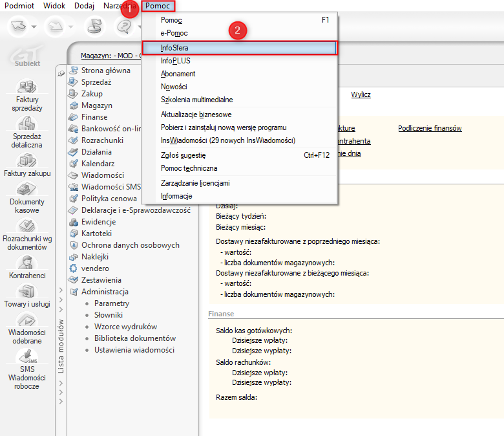Select InfoSfera from the Pomoc menu

tap(175, 48)
